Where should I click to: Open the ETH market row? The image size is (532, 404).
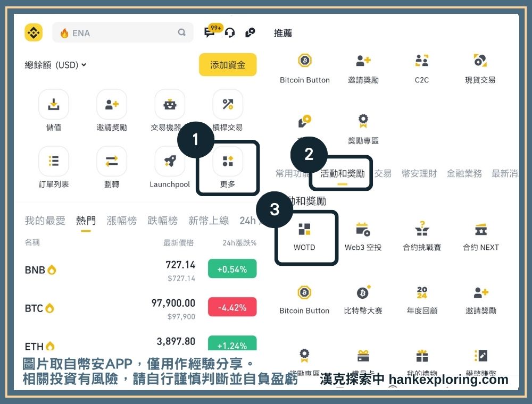click(140, 342)
